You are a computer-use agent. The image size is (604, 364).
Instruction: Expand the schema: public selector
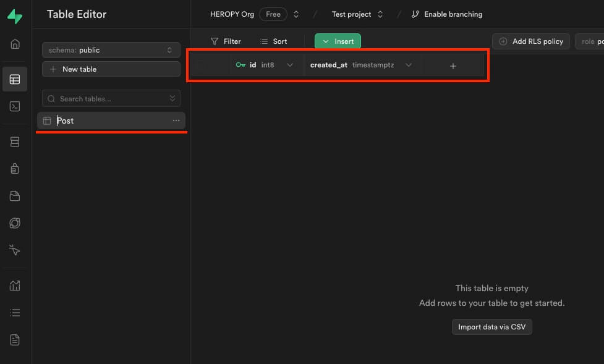111,50
